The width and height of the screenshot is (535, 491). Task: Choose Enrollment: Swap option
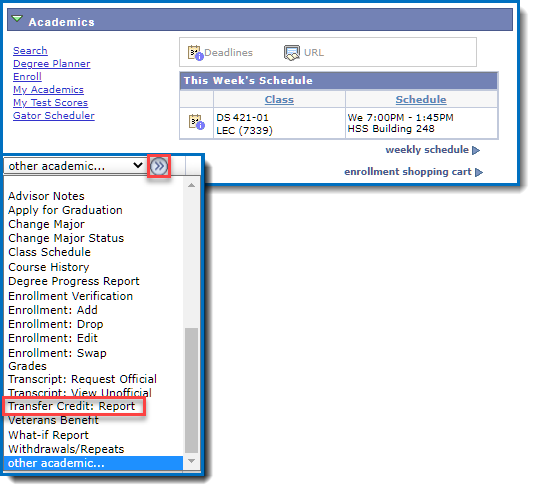pyautogui.click(x=57, y=353)
